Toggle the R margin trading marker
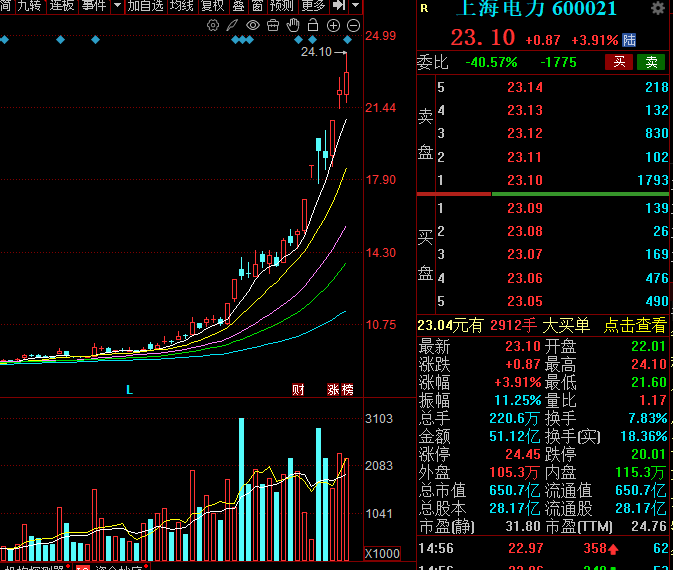This screenshot has width=673, height=570. (425, 9)
